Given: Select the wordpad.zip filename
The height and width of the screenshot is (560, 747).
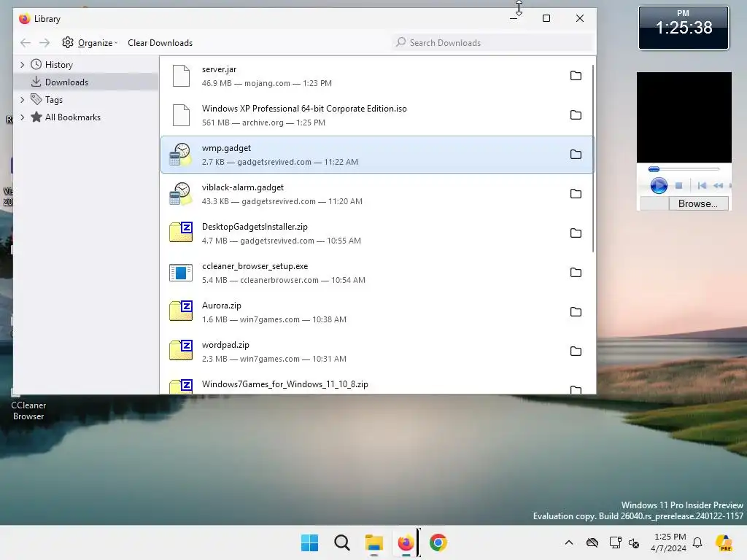Looking at the screenshot, I should (225, 345).
